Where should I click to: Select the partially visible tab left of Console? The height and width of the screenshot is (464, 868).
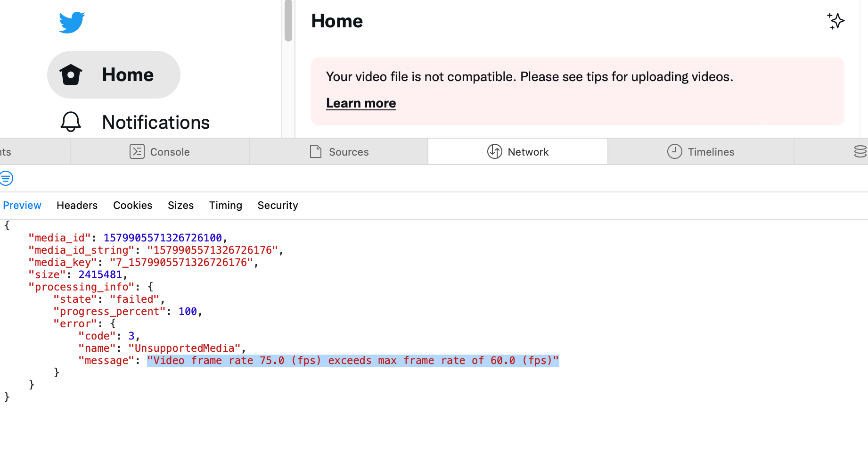(19, 152)
